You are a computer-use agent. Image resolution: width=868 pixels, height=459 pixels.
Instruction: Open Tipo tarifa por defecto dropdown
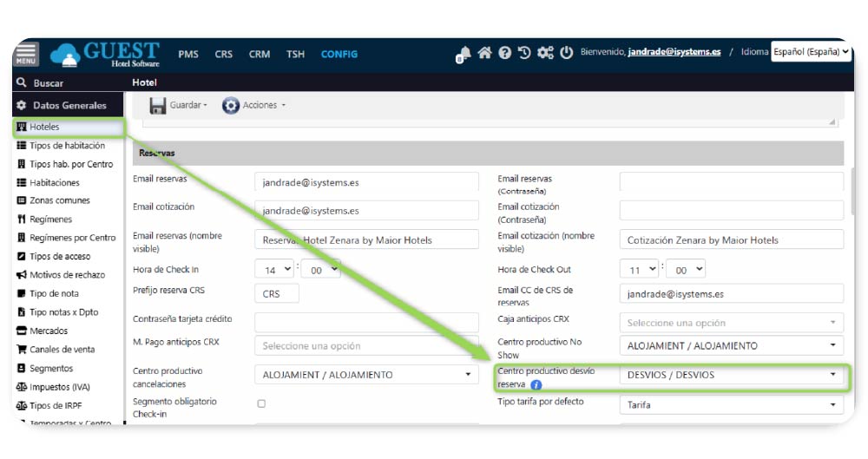click(731, 405)
